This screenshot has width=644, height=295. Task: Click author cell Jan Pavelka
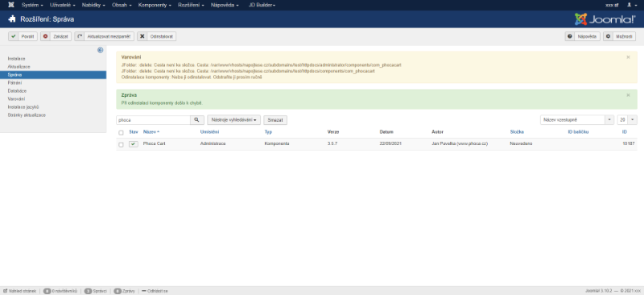[x=460, y=144]
